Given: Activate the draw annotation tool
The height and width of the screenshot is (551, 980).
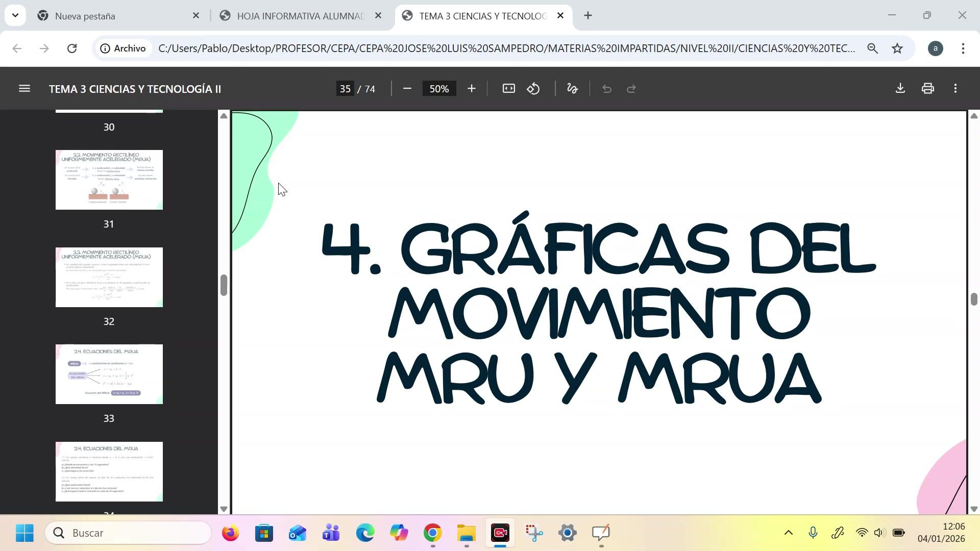Looking at the screenshot, I should click(x=572, y=89).
